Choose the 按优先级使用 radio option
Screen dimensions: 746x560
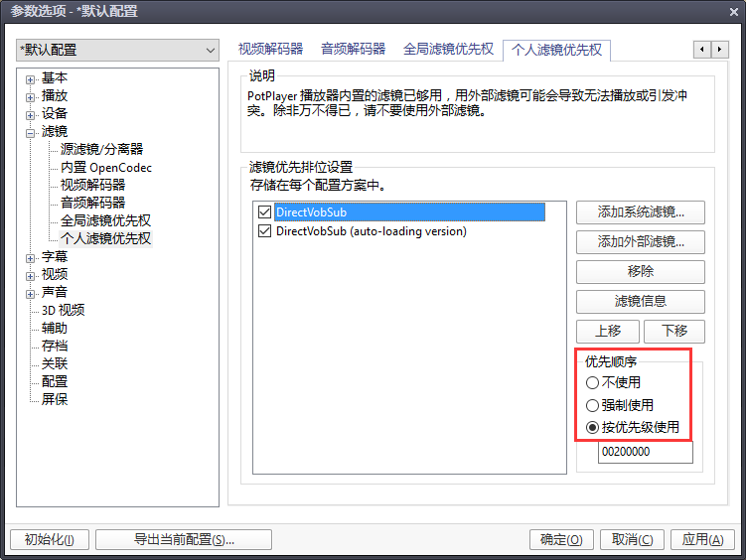pos(633,427)
